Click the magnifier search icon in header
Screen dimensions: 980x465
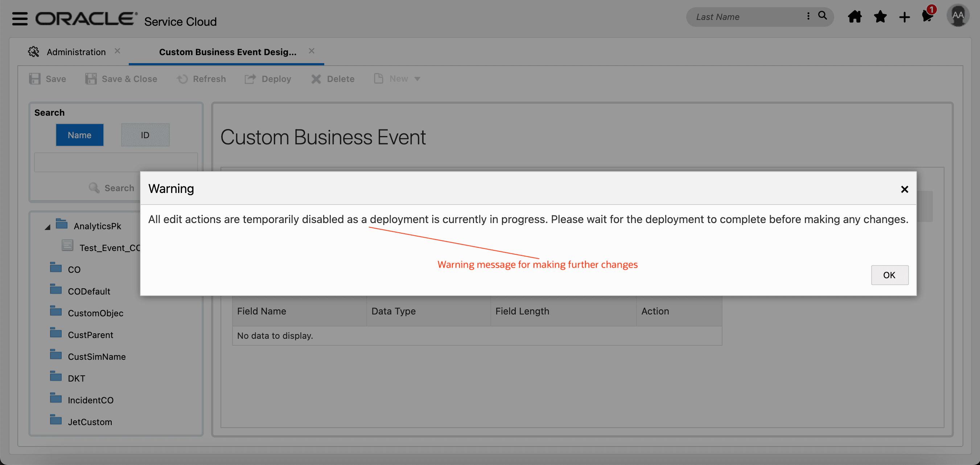click(823, 16)
